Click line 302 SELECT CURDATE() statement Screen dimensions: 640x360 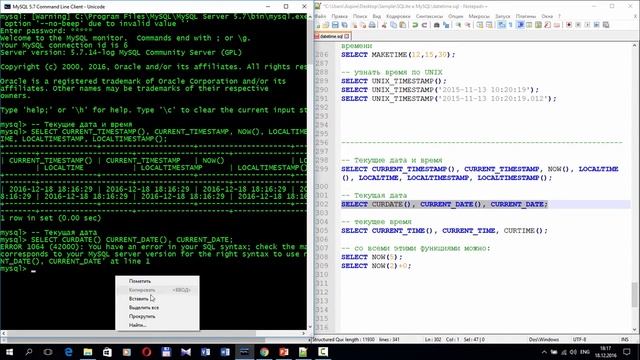tap(444, 204)
